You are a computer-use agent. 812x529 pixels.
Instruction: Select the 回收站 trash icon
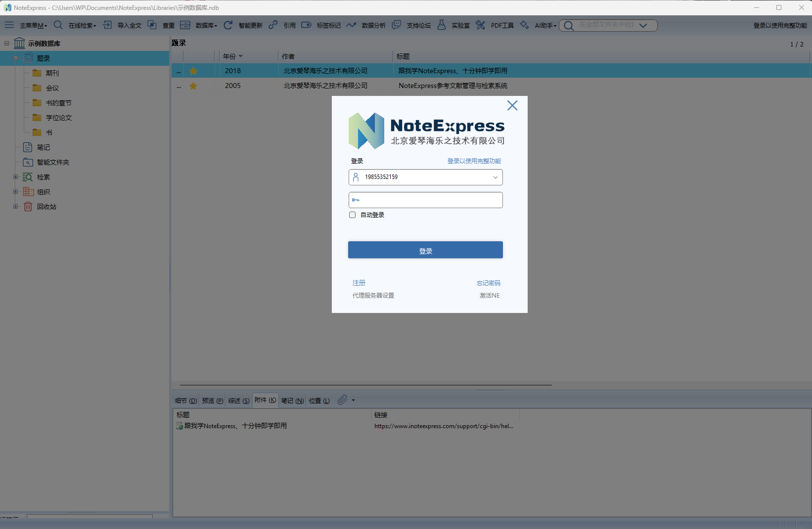click(x=28, y=207)
